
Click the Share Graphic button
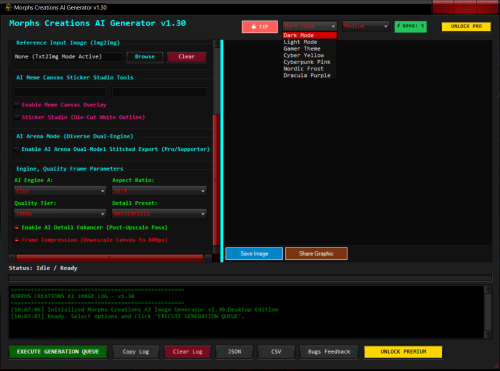tap(316, 254)
